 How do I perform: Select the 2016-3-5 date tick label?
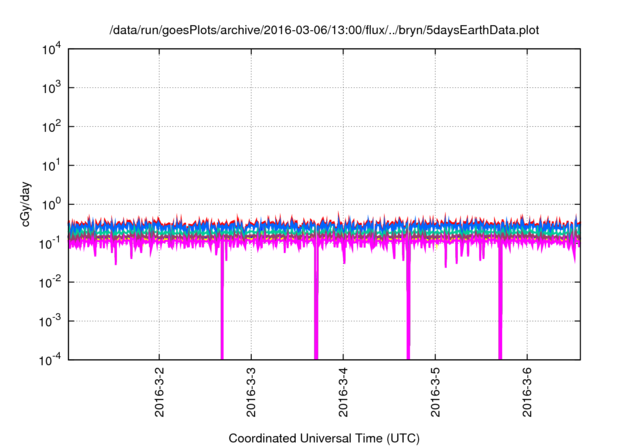pyautogui.click(x=435, y=395)
